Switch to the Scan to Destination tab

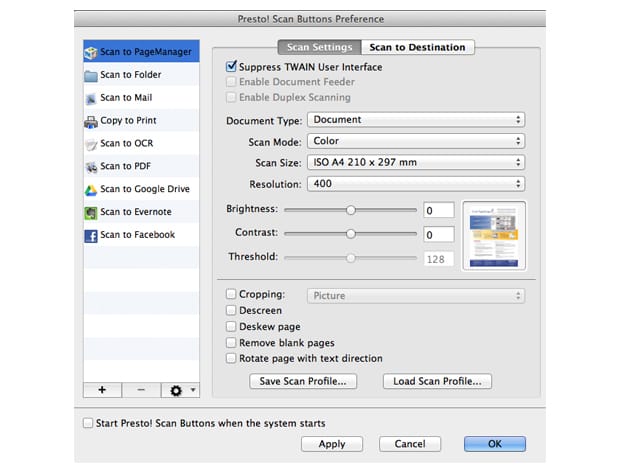click(417, 47)
